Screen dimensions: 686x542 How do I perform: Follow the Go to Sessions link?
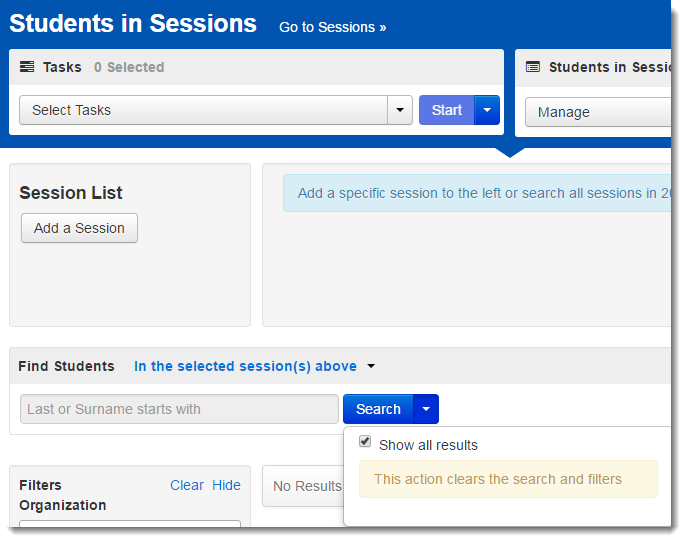(x=332, y=27)
